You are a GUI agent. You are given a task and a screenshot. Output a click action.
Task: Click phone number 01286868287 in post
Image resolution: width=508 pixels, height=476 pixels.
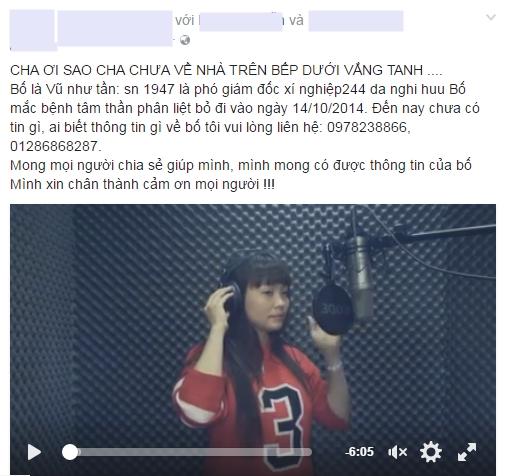tap(54, 146)
